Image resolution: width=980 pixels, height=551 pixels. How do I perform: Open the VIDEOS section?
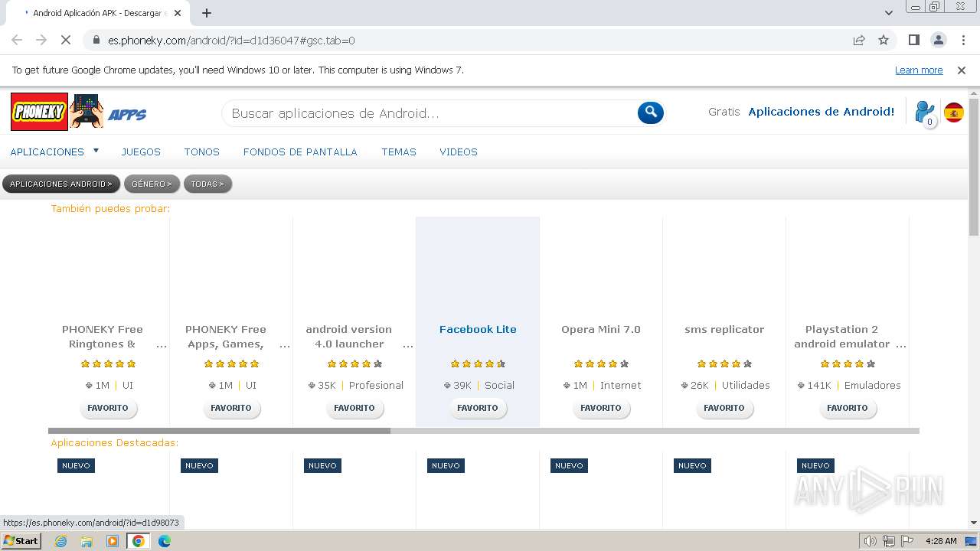[x=459, y=152]
